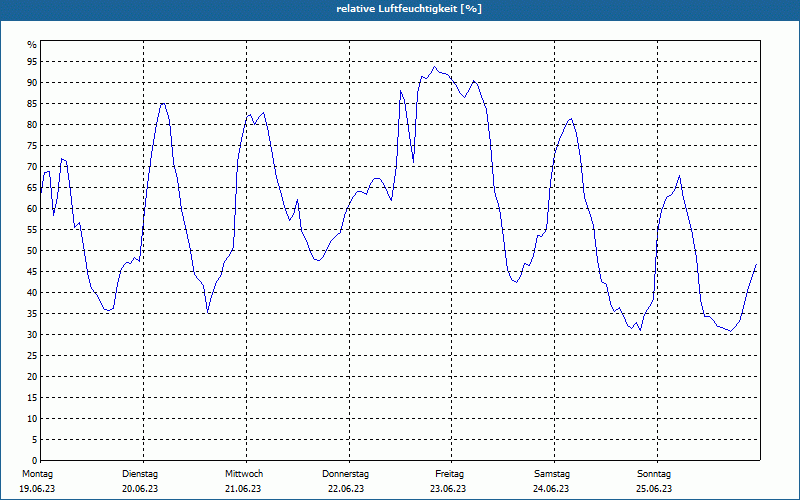This screenshot has height=500, width=800.
Task: Click the y-axis label '40'
Action: pyautogui.click(x=32, y=293)
